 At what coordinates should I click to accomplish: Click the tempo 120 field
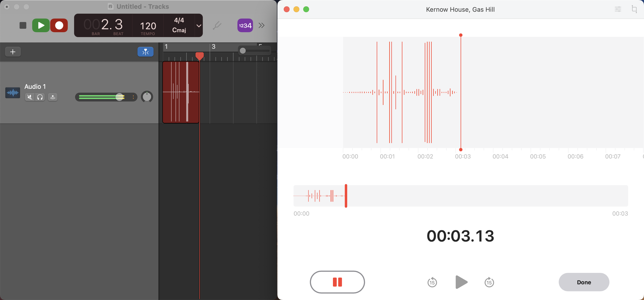[x=148, y=26]
